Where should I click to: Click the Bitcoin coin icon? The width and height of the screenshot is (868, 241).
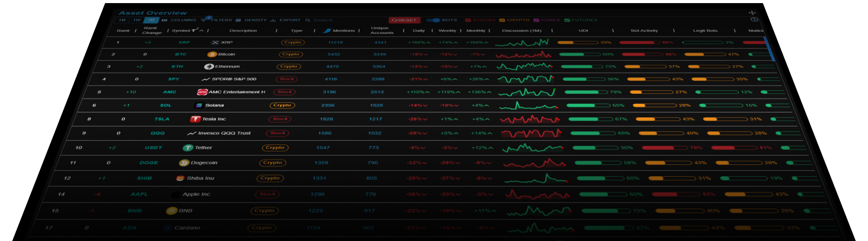tap(211, 54)
